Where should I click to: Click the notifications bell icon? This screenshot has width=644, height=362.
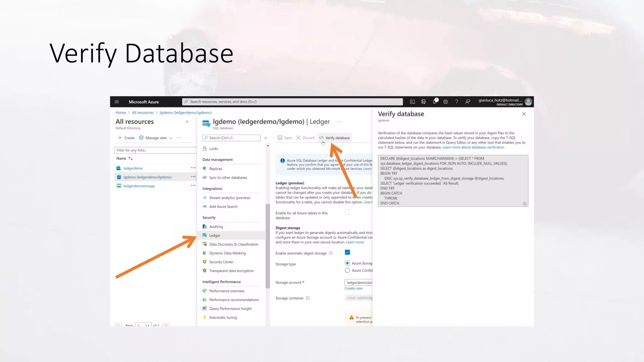pyautogui.click(x=435, y=101)
